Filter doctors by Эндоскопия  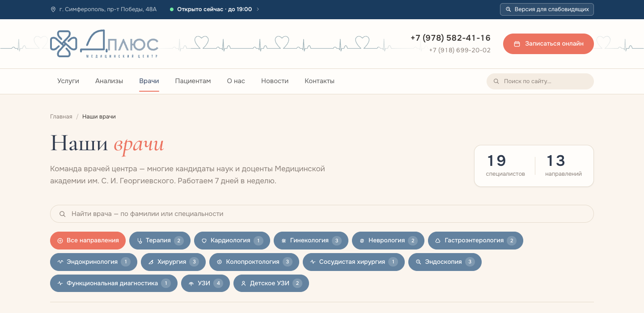pyautogui.click(x=445, y=262)
